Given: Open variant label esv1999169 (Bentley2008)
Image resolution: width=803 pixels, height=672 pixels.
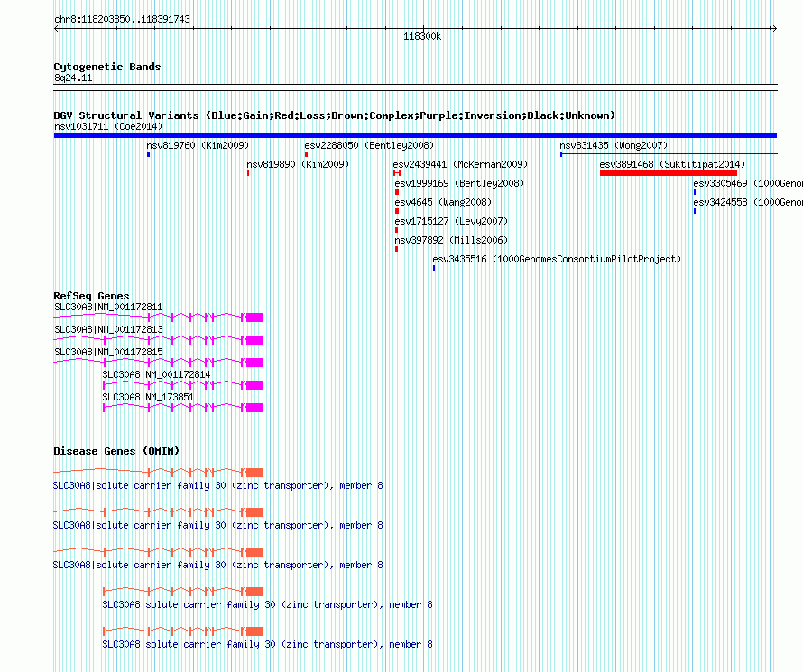Looking at the screenshot, I should click(459, 183).
